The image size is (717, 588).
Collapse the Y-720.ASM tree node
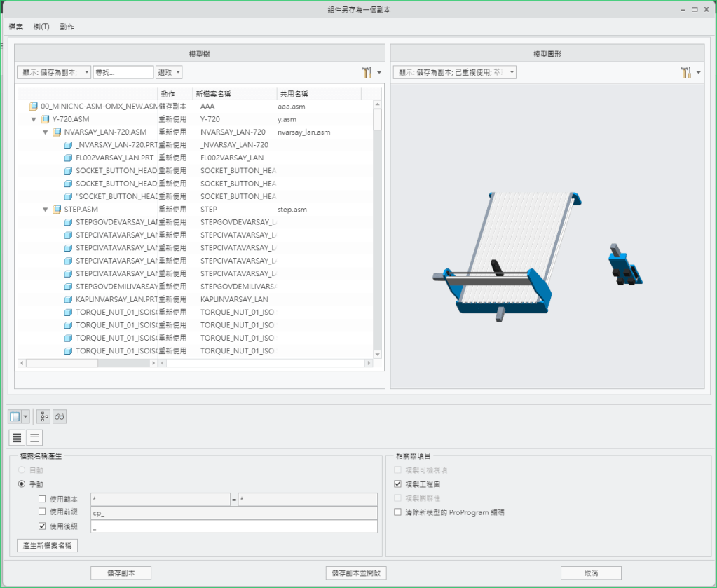coord(34,120)
